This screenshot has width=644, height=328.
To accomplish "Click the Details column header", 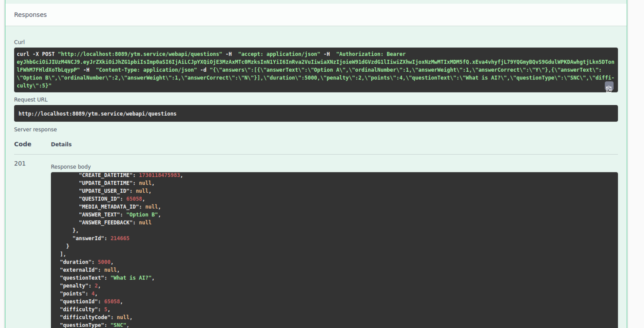I will click(x=61, y=144).
